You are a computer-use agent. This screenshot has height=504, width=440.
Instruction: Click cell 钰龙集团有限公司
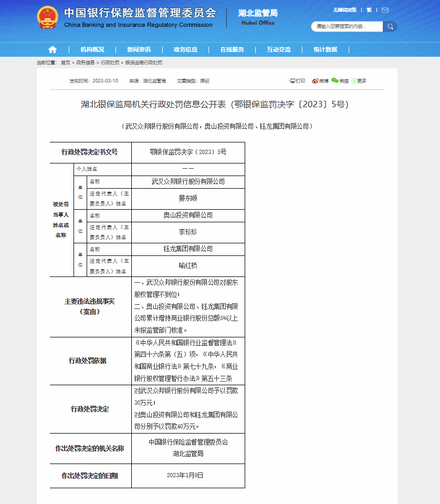[x=188, y=249]
